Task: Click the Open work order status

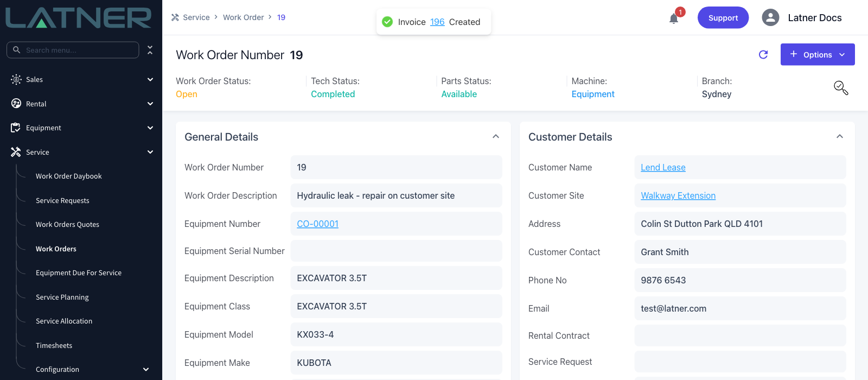Action: click(x=187, y=94)
